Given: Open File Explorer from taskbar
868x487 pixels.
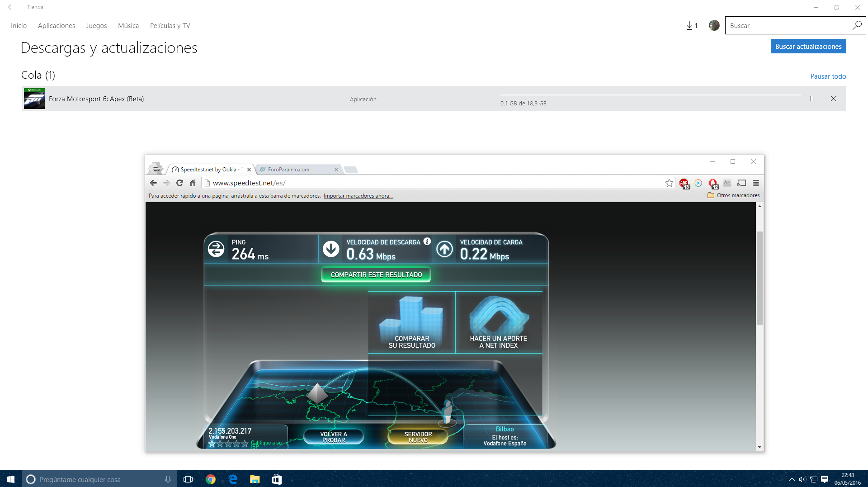Looking at the screenshot, I should coord(255,479).
